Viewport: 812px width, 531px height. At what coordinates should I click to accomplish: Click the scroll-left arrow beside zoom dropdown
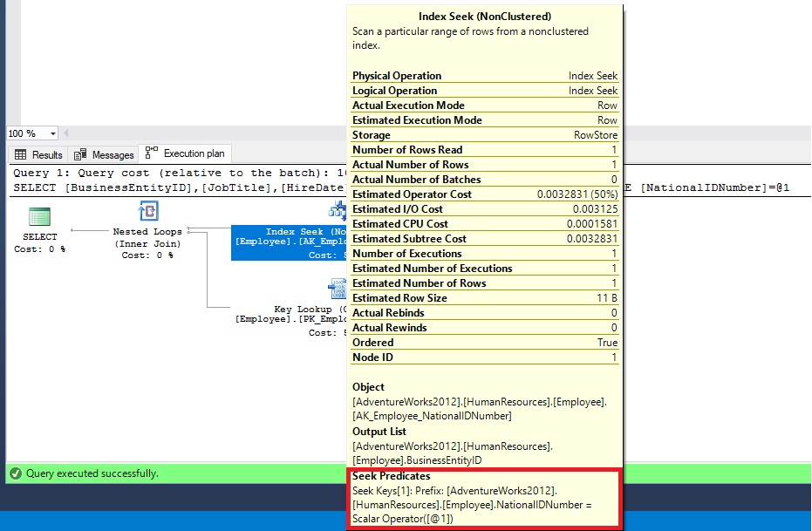pos(66,133)
